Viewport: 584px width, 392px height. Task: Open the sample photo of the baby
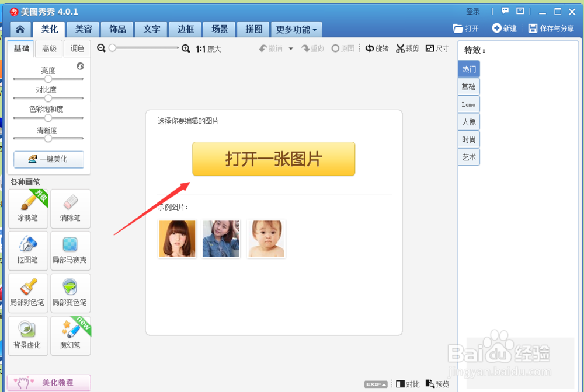coord(266,239)
